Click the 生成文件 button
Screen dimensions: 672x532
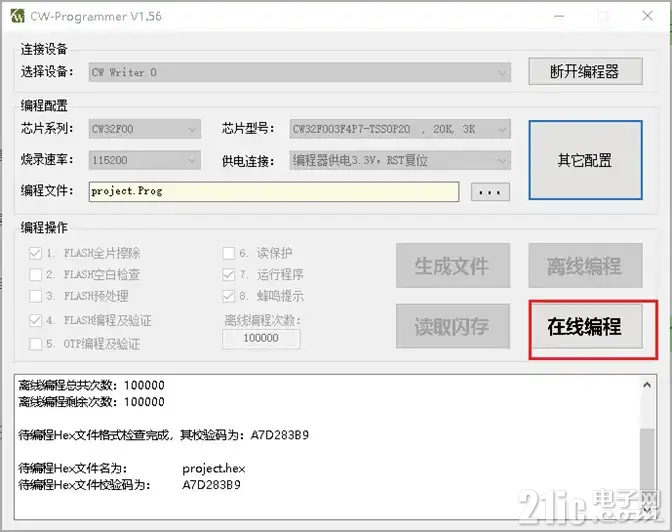click(x=453, y=265)
